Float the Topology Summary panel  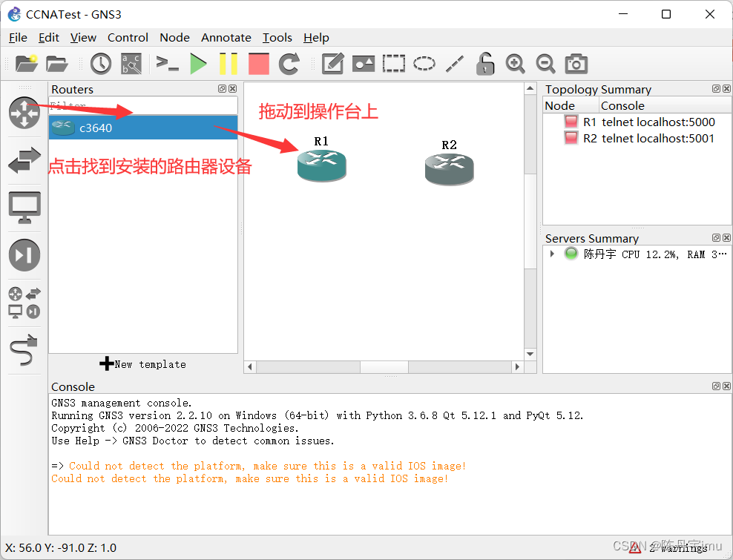[716, 88]
